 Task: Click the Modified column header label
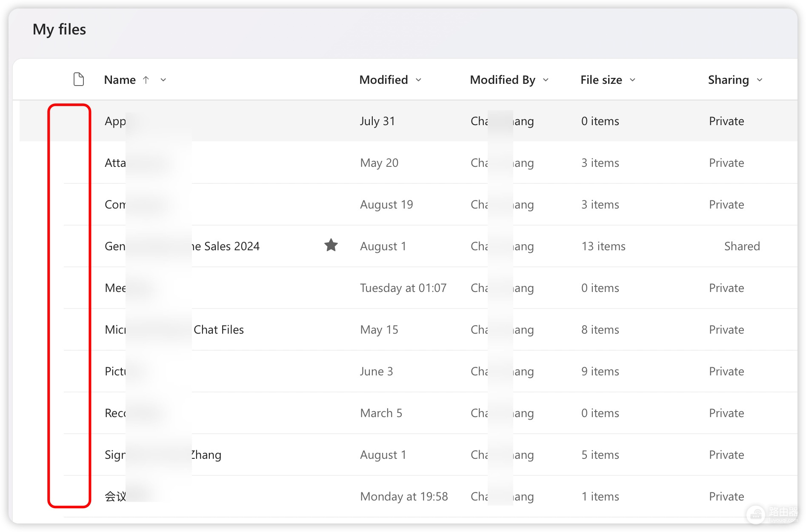(383, 80)
